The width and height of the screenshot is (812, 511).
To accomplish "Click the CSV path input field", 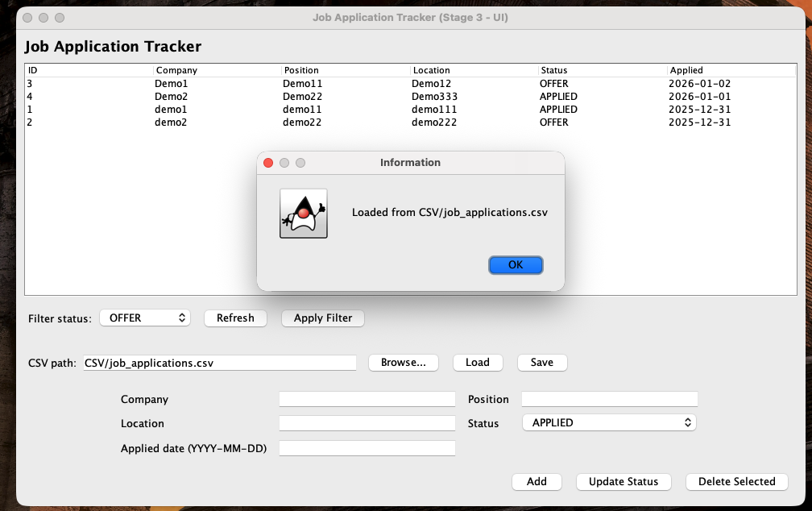I will pyautogui.click(x=219, y=363).
